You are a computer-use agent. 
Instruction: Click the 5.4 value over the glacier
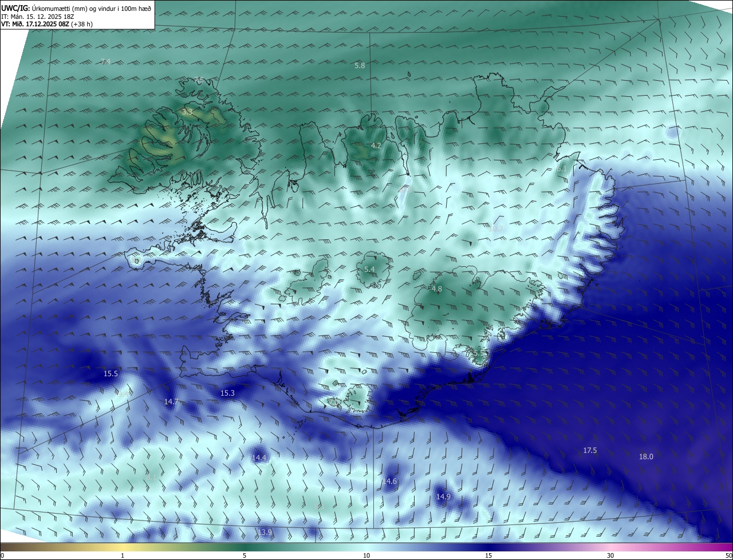(369, 269)
